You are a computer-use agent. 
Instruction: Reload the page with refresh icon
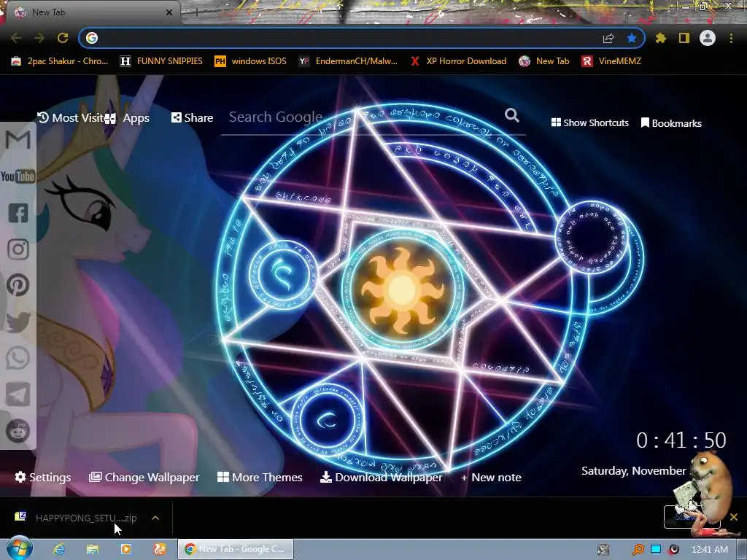pos(63,38)
